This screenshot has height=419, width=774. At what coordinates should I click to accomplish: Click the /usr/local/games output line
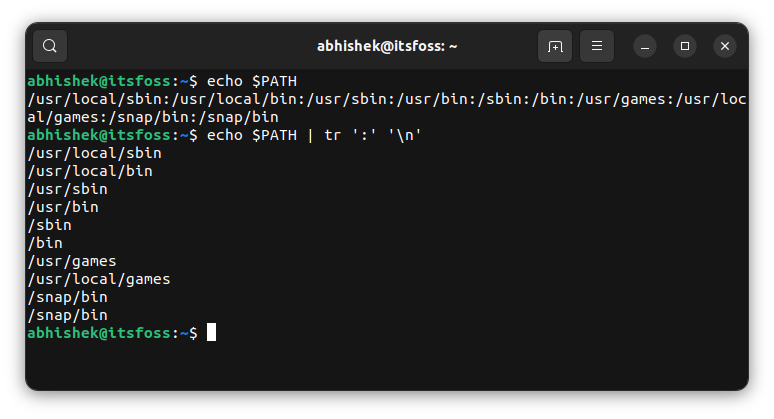(x=99, y=279)
